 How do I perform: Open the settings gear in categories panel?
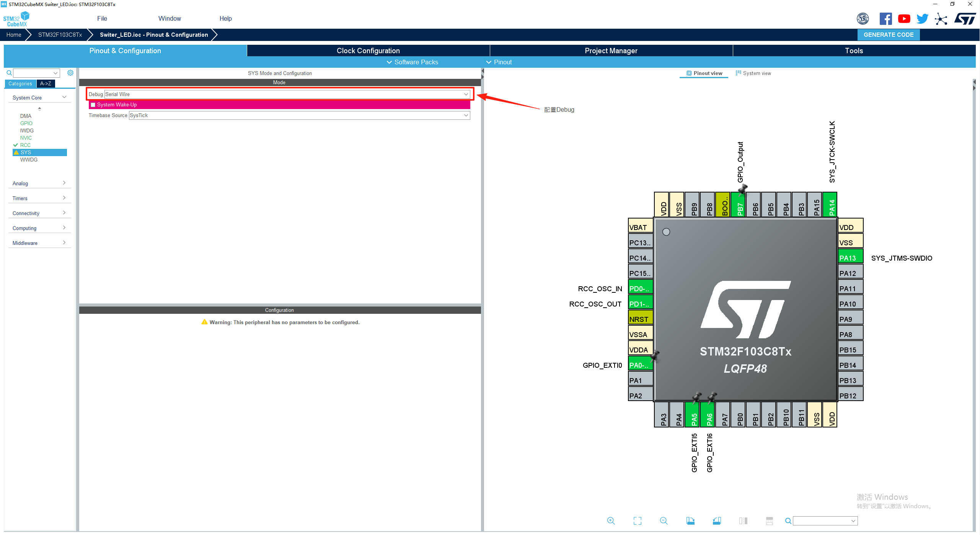click(x=70, y=73)
